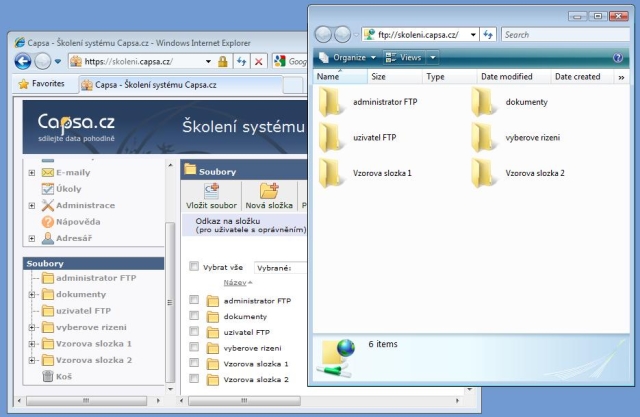Open the Koš trash bin
This screenshot has width=640, height=417.
click(x=57, y=376)
